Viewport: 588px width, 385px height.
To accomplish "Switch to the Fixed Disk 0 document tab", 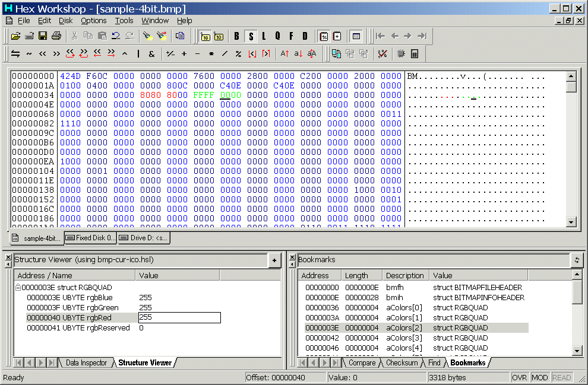I will coord(91,238).
